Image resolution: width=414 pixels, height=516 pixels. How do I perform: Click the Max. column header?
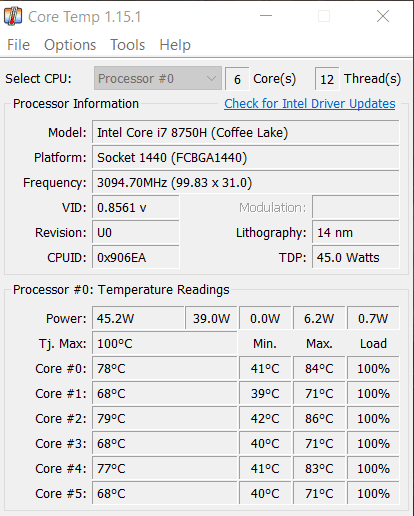pyautogui.click(x=319, y=344)
